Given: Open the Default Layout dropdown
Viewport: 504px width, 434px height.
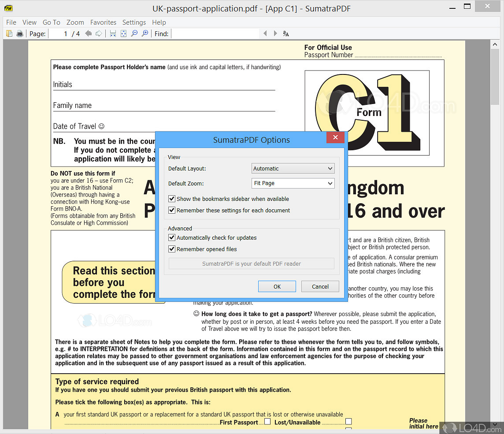Looking at the screenshot, I should [x=293, y=168].
